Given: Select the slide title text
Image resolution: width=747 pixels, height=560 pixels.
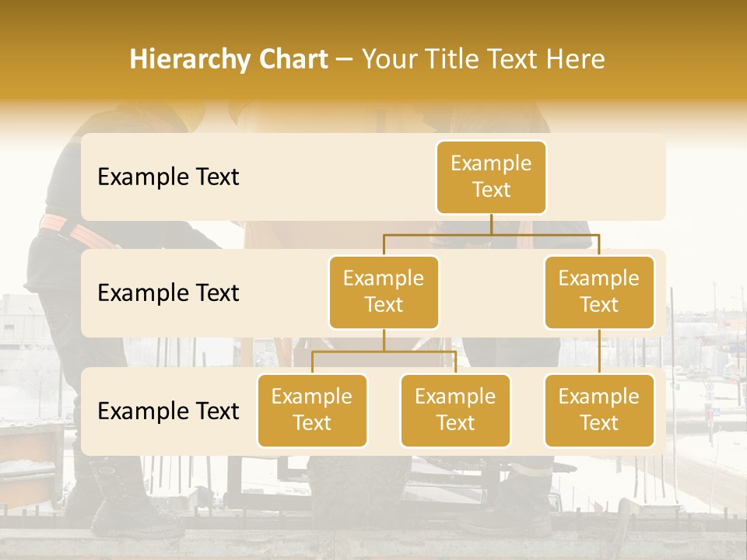Looking at the screenshot, I should click(x=367, y=58).
